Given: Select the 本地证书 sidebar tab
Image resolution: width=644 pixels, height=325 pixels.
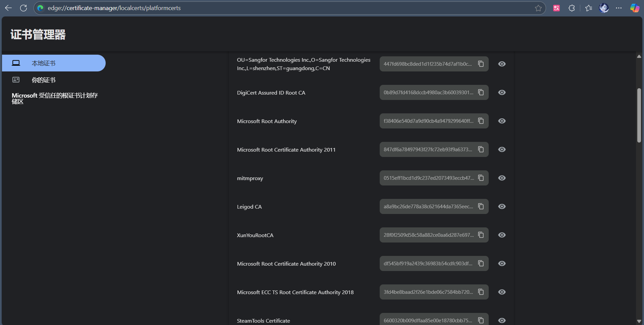Looking at the screenshot, I should click(x=54, y=63).
